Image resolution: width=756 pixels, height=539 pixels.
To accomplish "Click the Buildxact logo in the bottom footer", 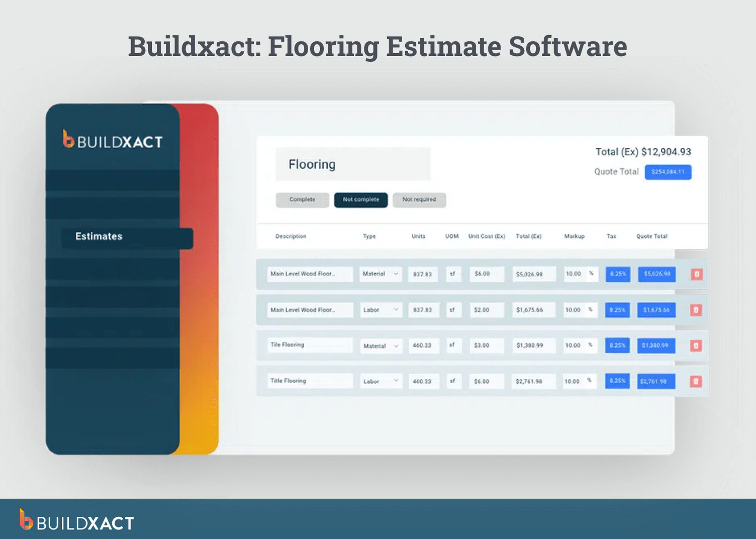I will point(75,522).
